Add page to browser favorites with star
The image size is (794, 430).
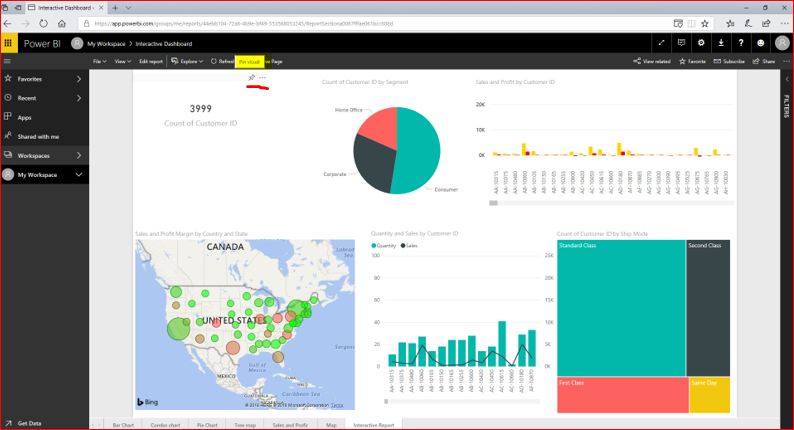(705, 23)
